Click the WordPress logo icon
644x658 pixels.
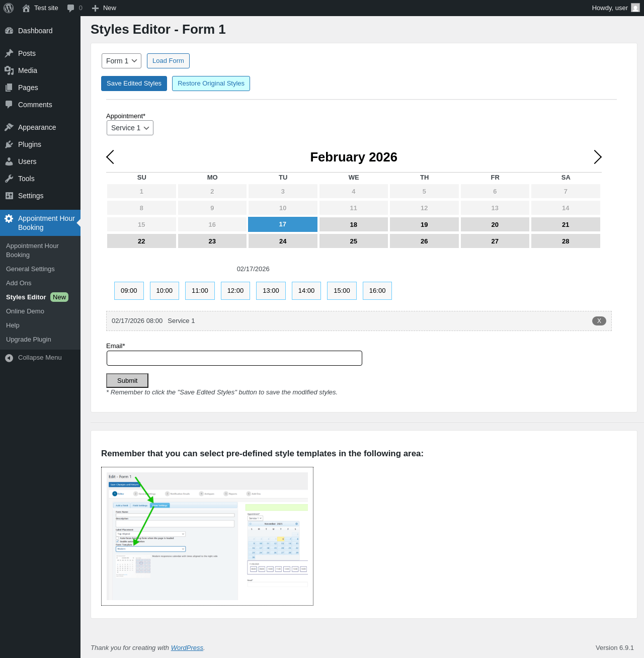coord(9,8)
